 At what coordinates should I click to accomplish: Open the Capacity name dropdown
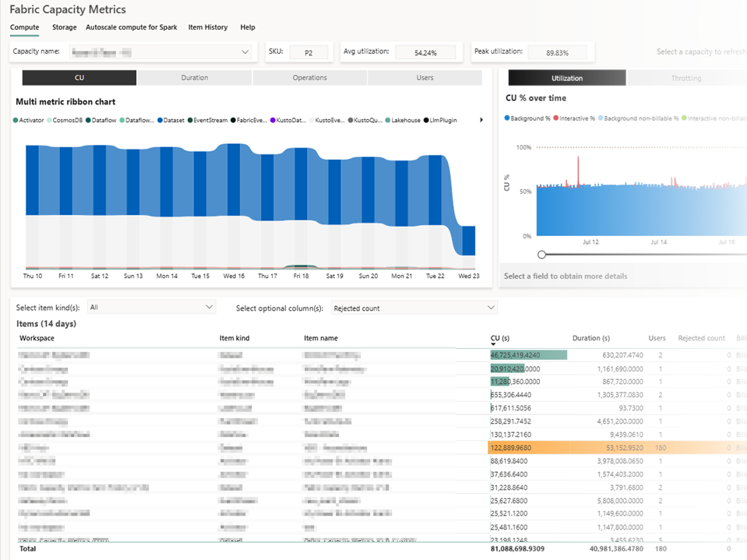[161, 52]
